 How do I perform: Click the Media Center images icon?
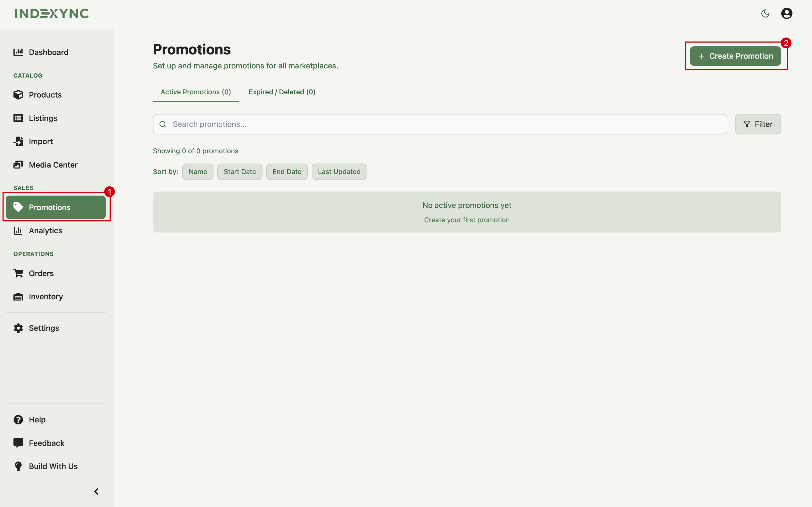click(18, 165)
